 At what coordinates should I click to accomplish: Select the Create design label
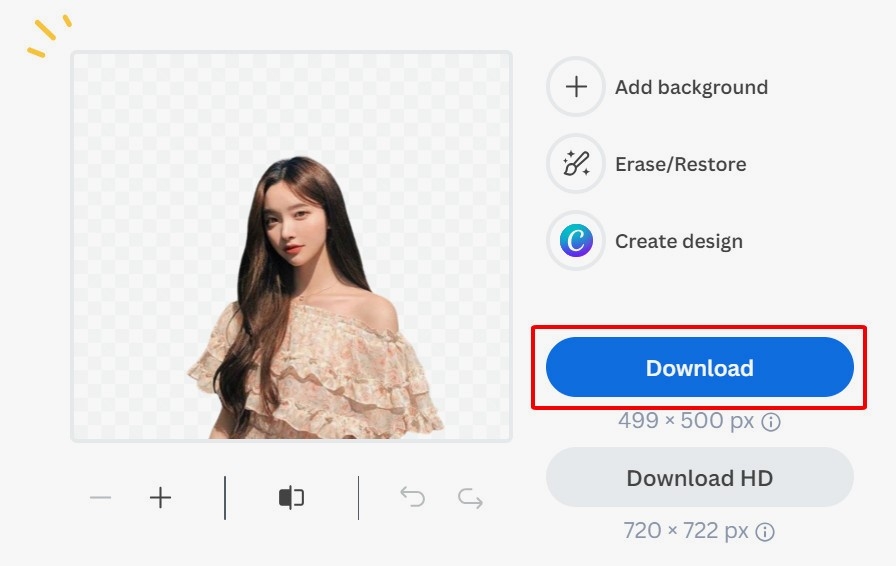tap(679, 241)
